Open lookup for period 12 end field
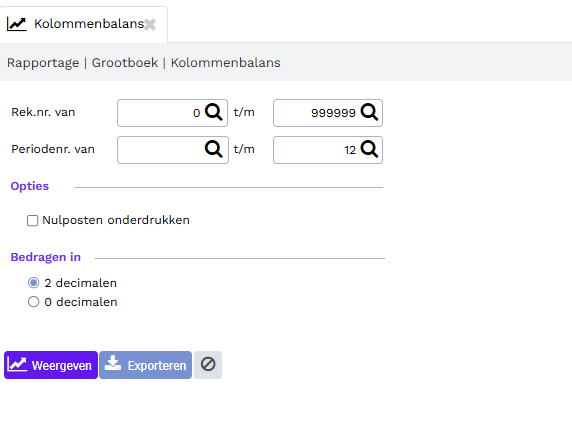The image size is (572, 424). 369,149
